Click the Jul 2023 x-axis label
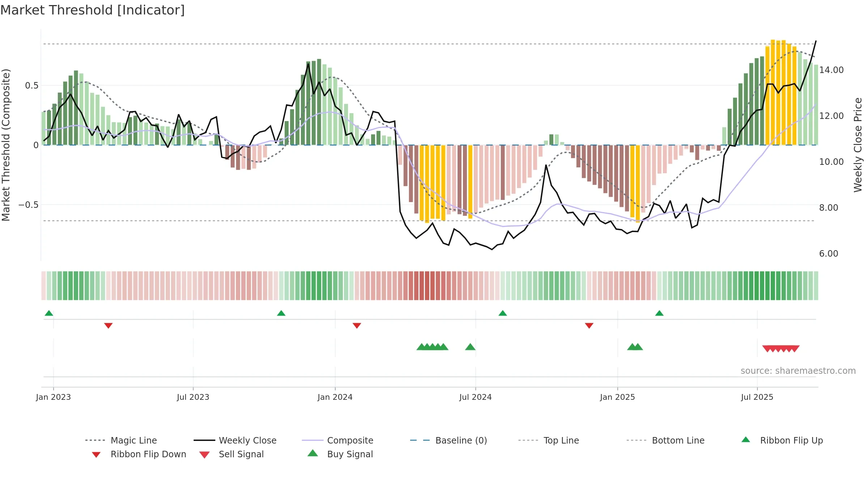868x488 pixels. [193, 397]
